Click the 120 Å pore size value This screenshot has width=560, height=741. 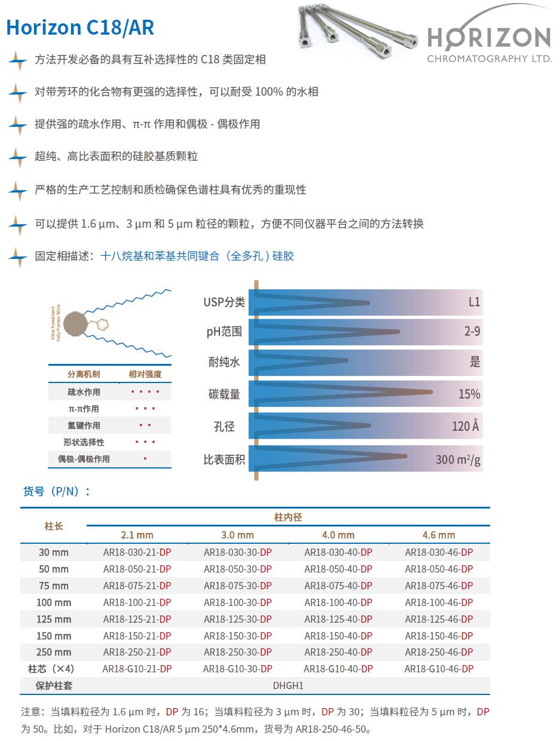466,427
